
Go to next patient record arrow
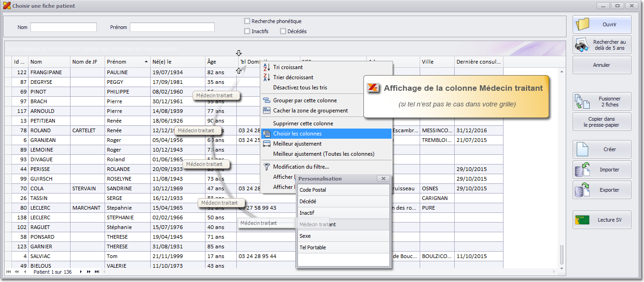click(x=81, y=272)
